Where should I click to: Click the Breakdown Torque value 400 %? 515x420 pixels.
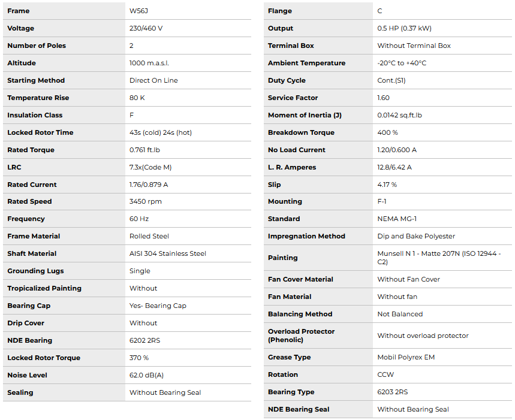(x=387, y=132)
